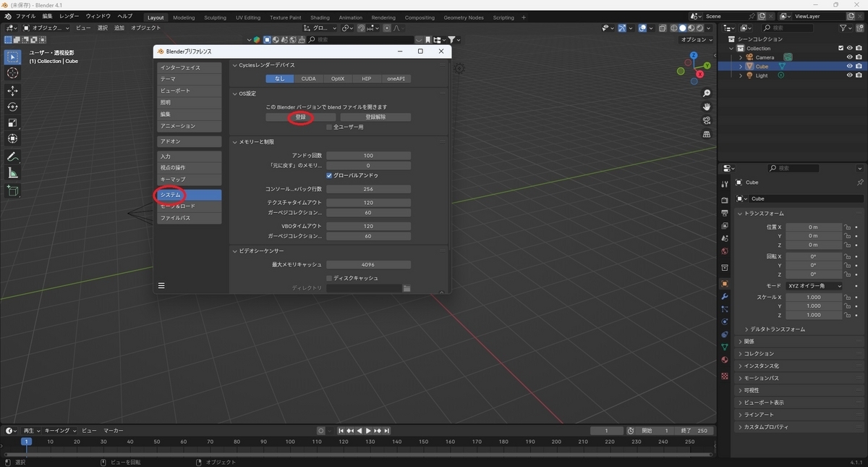This screenshot has height=467, width=868.
Task: Select the Annotate tool
Action: (12, 156)
